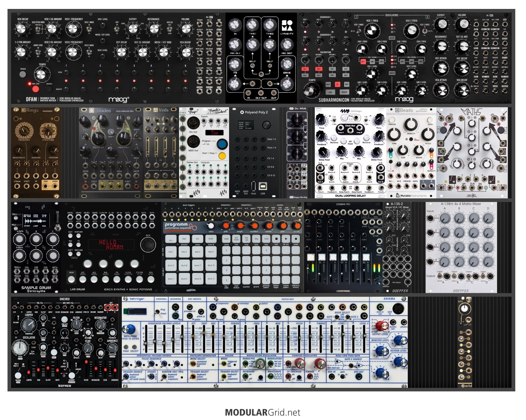Click the ATT slider on Behringer Enigma
The height and width of the screenshot is (420, 526).
(194, 339)
